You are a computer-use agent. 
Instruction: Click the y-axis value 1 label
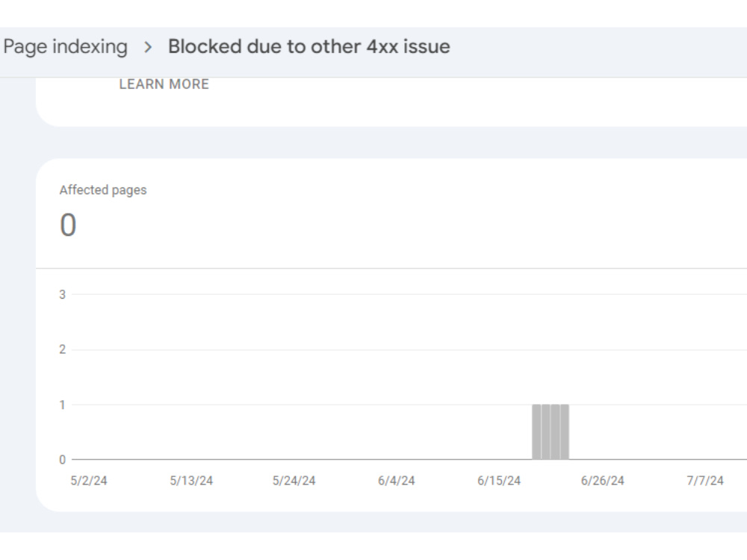point(63,405)
